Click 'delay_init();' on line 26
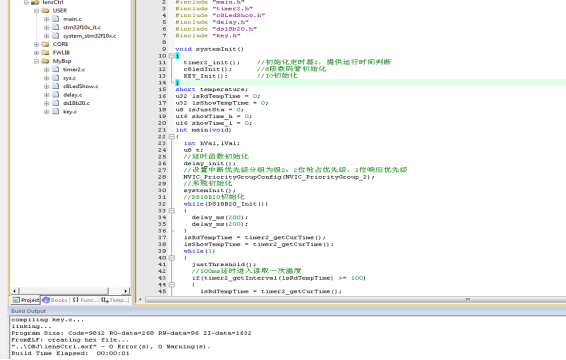Image resolution: width=566 pixels, height=360 pixels. [209, 163]
